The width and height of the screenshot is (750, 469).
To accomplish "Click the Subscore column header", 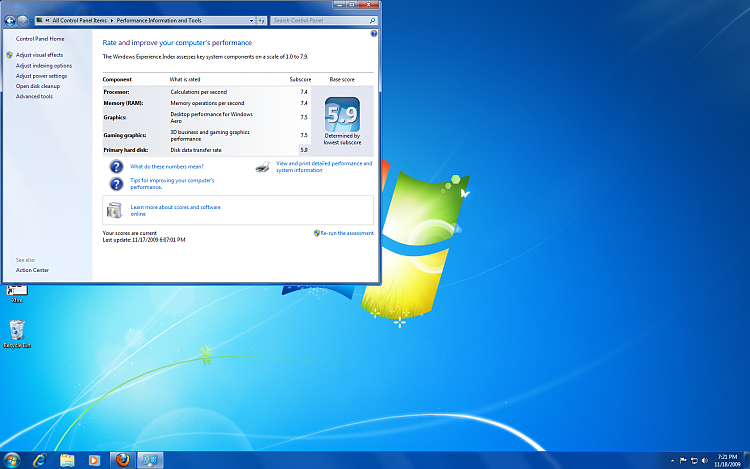I will 300,79.
